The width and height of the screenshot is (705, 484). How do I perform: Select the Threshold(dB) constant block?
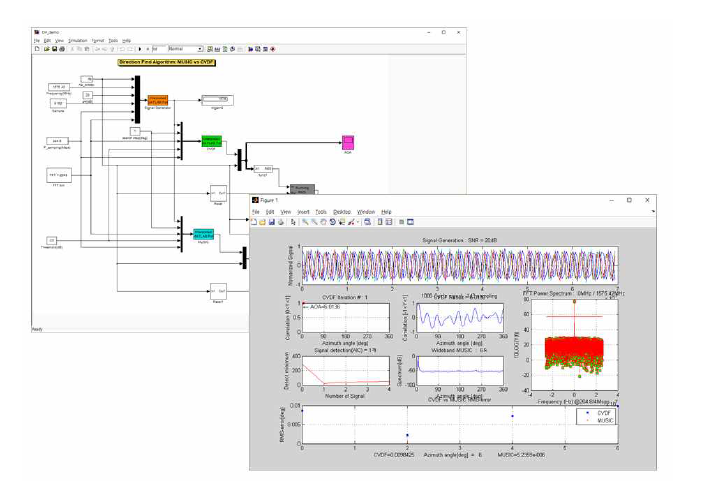point(52,241)
